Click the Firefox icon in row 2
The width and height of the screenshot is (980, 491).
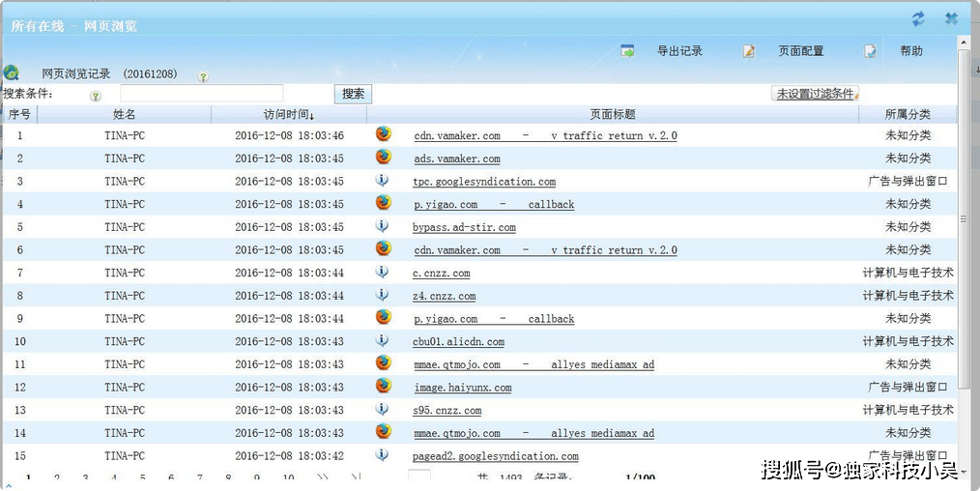383,157
